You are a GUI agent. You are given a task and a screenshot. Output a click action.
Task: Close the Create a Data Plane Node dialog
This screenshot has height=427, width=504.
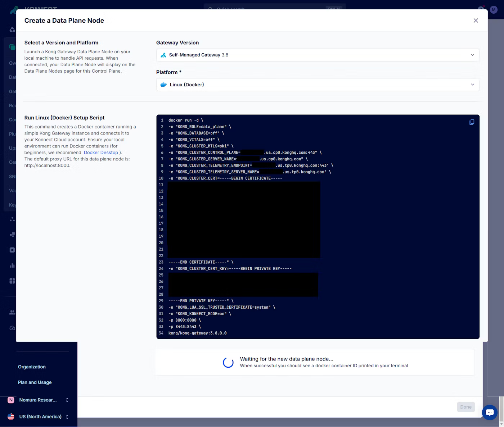point(476,21)
